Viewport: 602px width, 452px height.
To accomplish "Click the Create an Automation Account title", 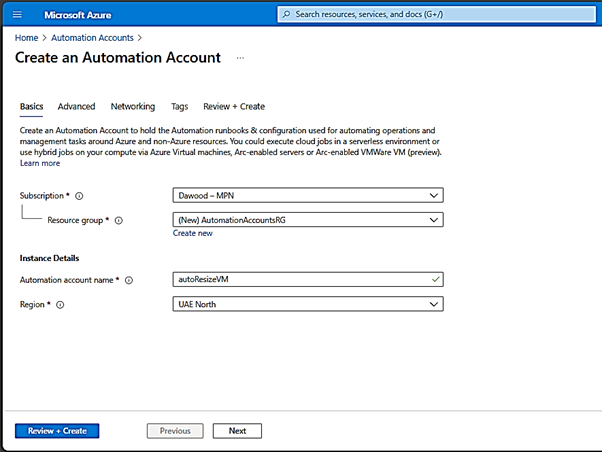I will [x=118, y=58].
